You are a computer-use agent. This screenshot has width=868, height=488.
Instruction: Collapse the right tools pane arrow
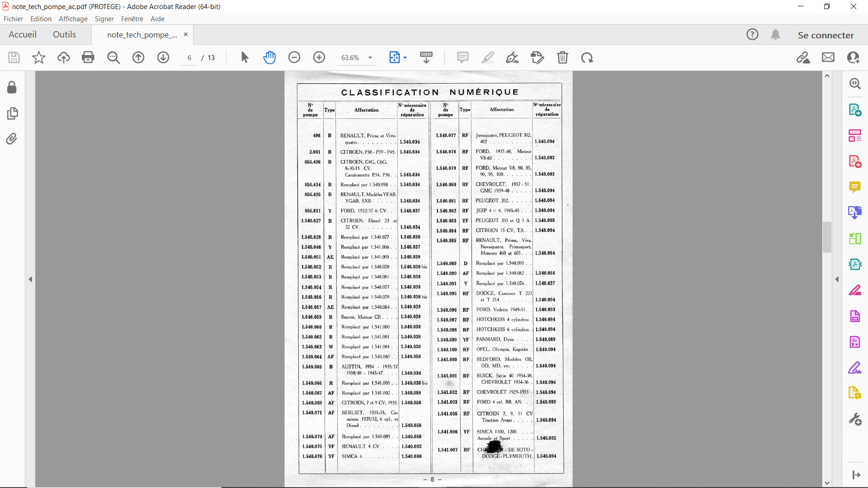coord(837,279)
